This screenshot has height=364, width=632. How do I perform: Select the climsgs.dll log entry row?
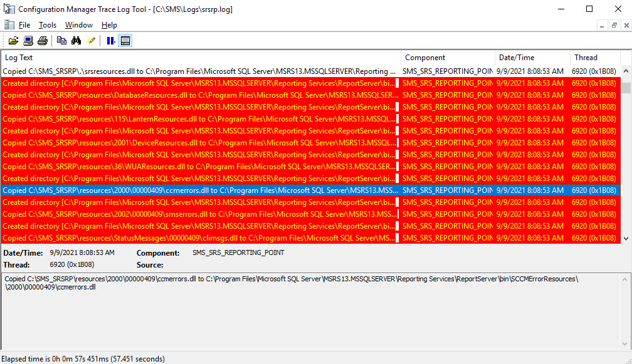201,238
